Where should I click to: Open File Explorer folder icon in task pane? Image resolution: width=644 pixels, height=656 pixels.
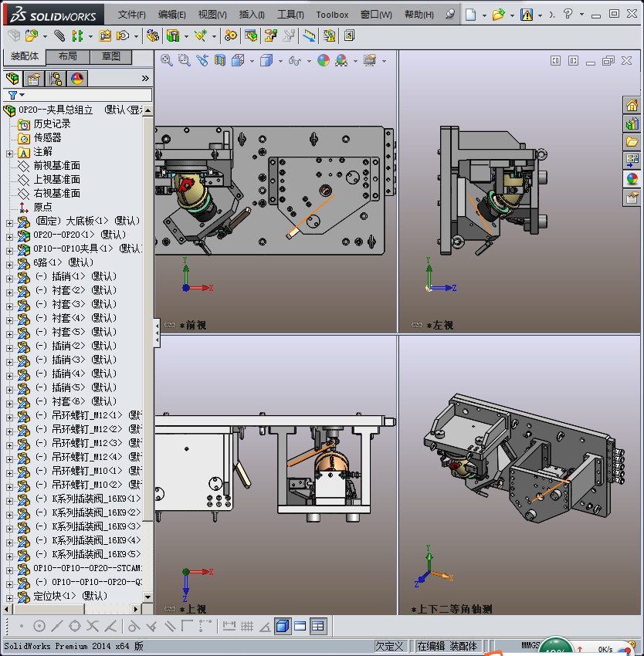(x=632, y=142)
